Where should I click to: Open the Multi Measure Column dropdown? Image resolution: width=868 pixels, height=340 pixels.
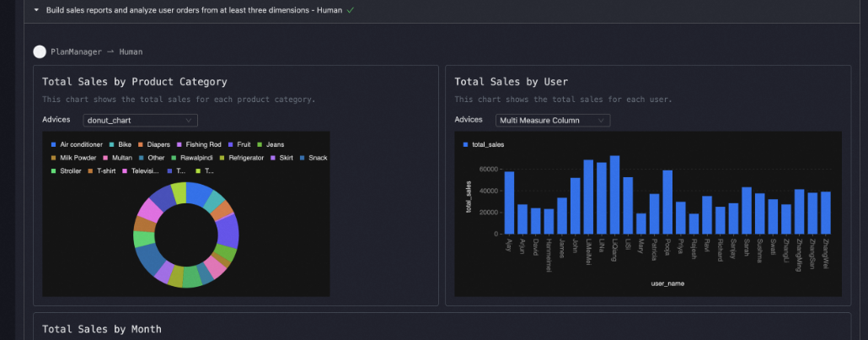pos(553,121)
